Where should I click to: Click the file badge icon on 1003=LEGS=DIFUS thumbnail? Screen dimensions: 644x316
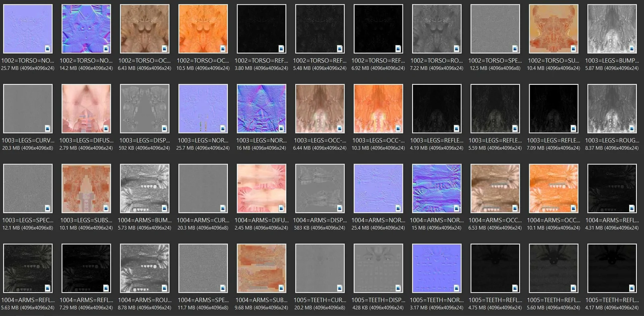pos(106,129)
